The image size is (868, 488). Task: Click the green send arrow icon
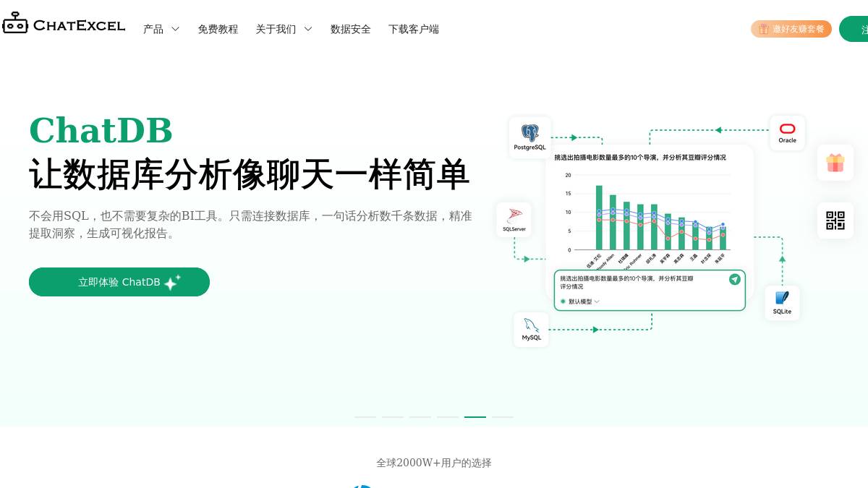(735, 279)
